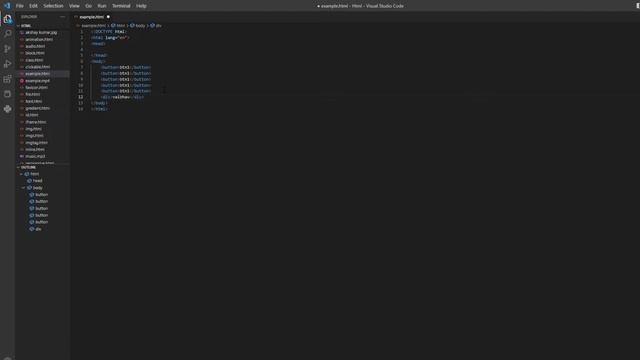Open gradient.html in Explorer
This screenshot has width=640, height=360.
[38, 108]
